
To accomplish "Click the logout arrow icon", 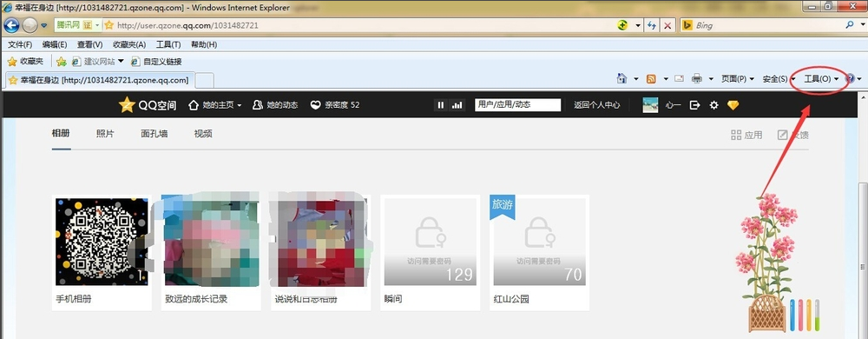I will [x=694, y=104].
